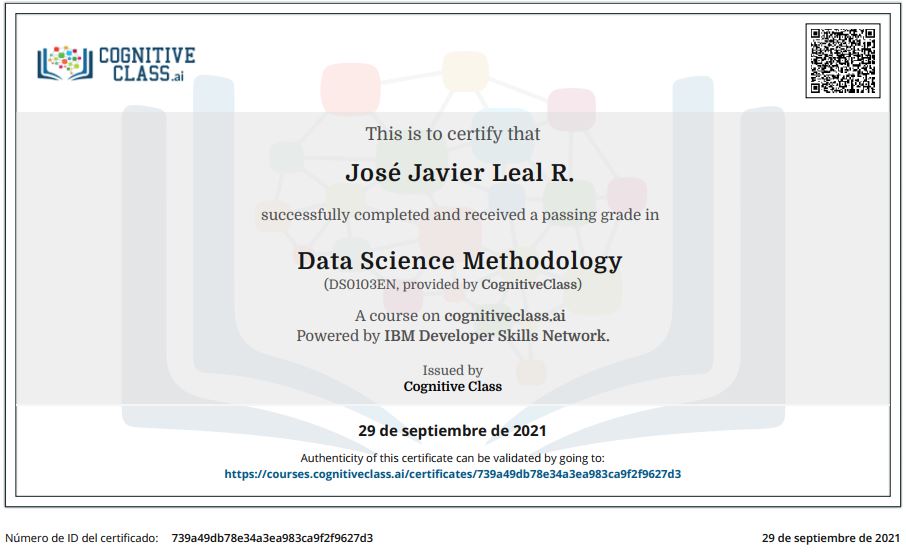Click 'Powered by IBM Developer Skills Network.'
906x552 pixels.
pos(453,336)
